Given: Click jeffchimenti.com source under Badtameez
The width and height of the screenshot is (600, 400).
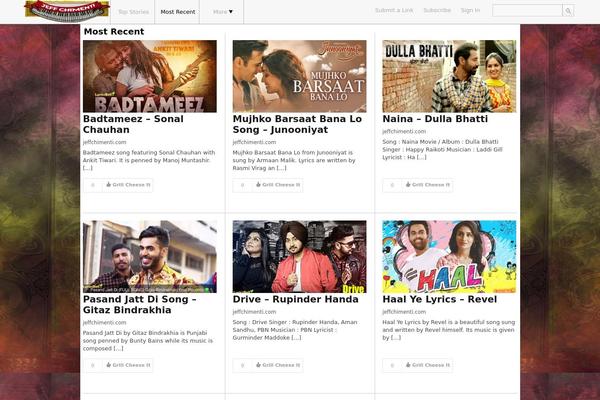Looking at the screenshot, I should pos(104,142).
